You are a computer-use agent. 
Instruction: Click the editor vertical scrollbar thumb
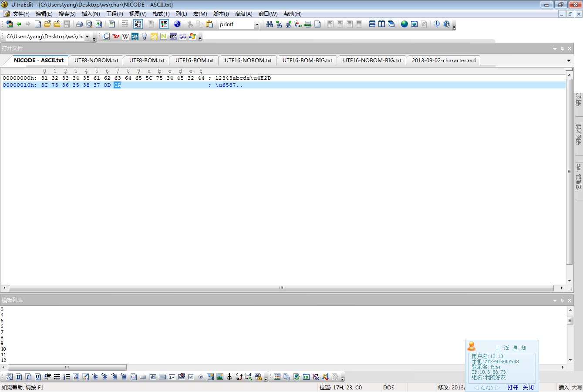point(569,172)
